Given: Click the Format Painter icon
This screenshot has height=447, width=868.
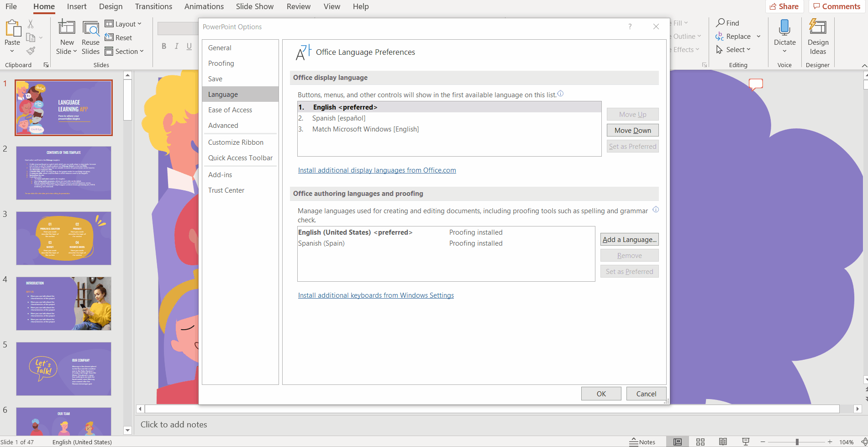Looking at the screenshot, I should click(x=31, y=51).
